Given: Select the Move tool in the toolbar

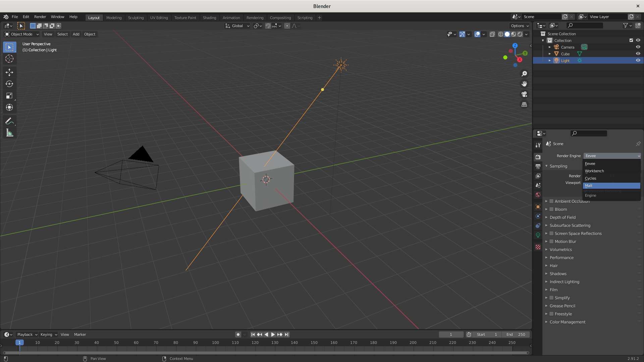Looking at the screenshot, I should (9, 72).
